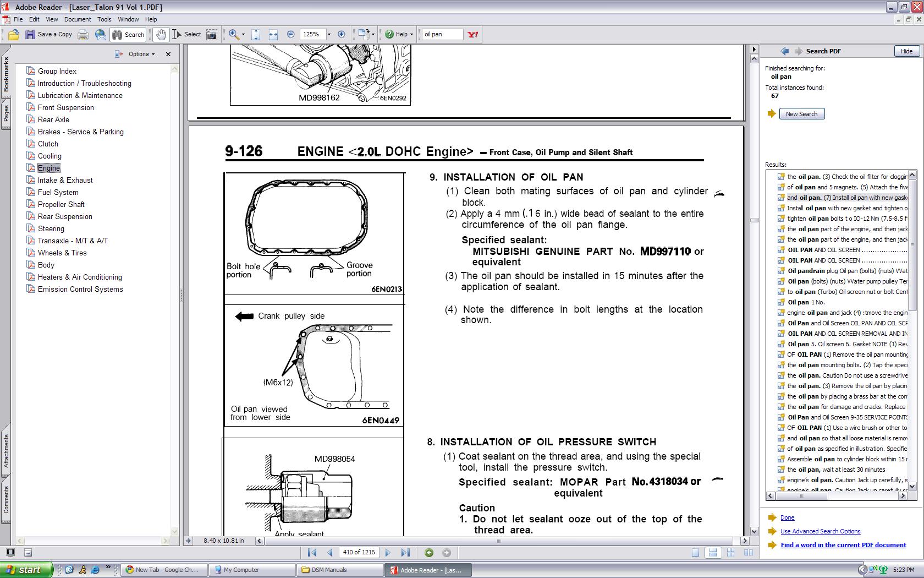Expand the bookmarks Options dropdown
The width and height of the screenshot is (924, 578).
141,54
